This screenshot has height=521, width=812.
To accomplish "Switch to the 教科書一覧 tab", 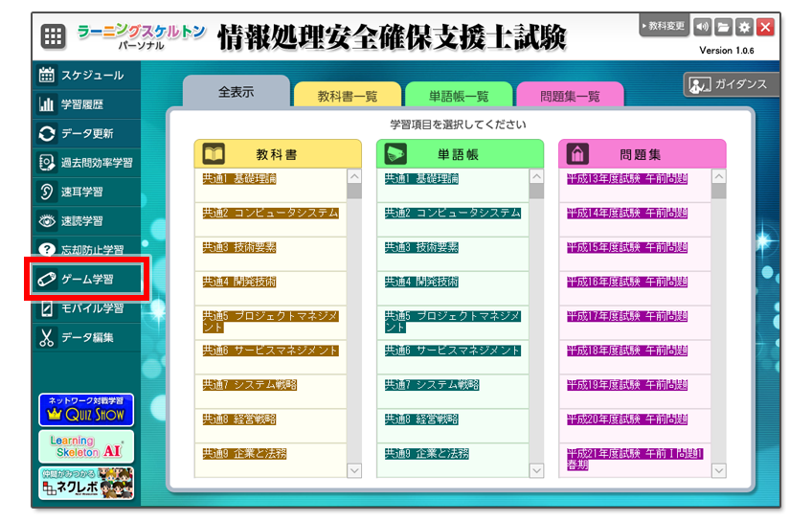I will [348, 95].
